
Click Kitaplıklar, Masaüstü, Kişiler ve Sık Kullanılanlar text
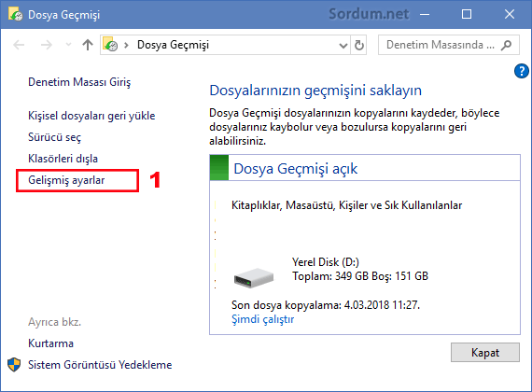[347, 205]
